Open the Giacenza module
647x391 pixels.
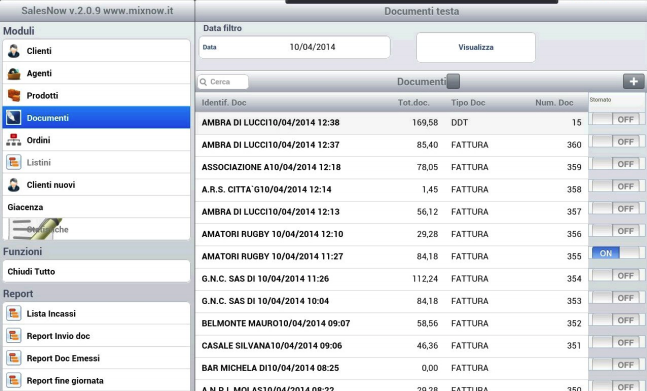pyautogui.click(x=96, y=207)
